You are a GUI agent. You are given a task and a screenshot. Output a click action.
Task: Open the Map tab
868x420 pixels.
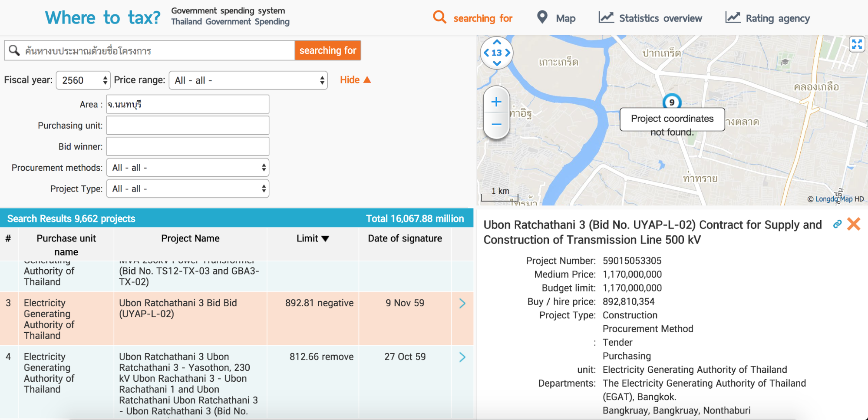[556, 18]
